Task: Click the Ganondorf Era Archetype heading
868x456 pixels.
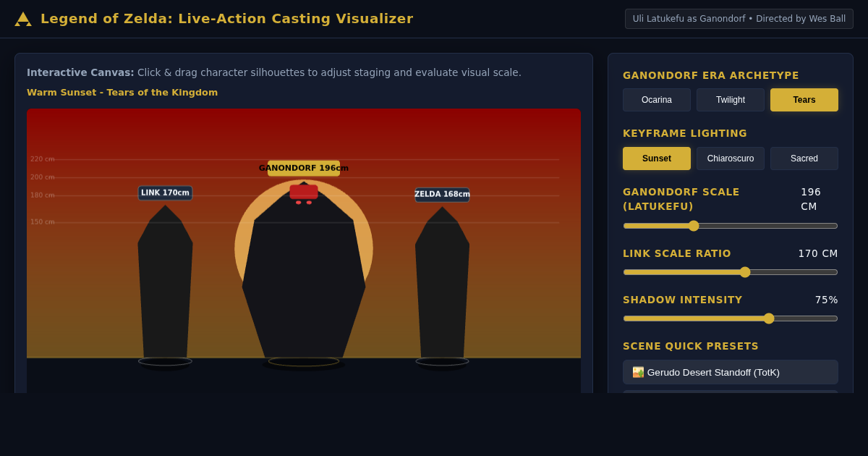Action: point(711,75)
